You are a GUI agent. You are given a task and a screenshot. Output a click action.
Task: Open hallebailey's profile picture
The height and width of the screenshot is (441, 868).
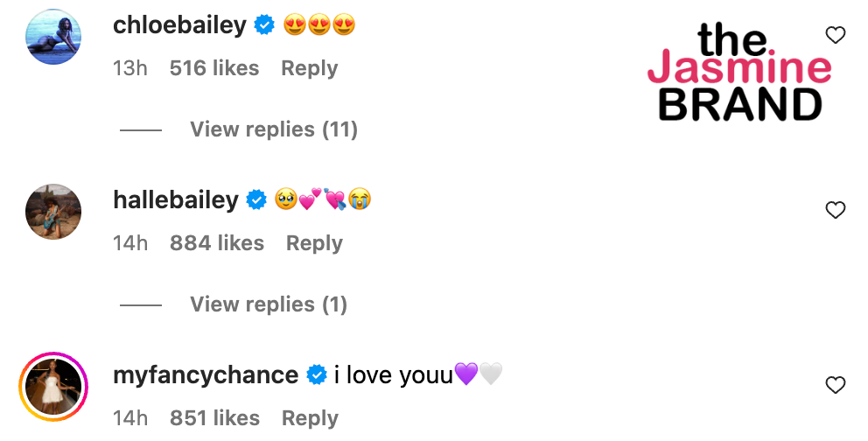(x=54, y=212)
